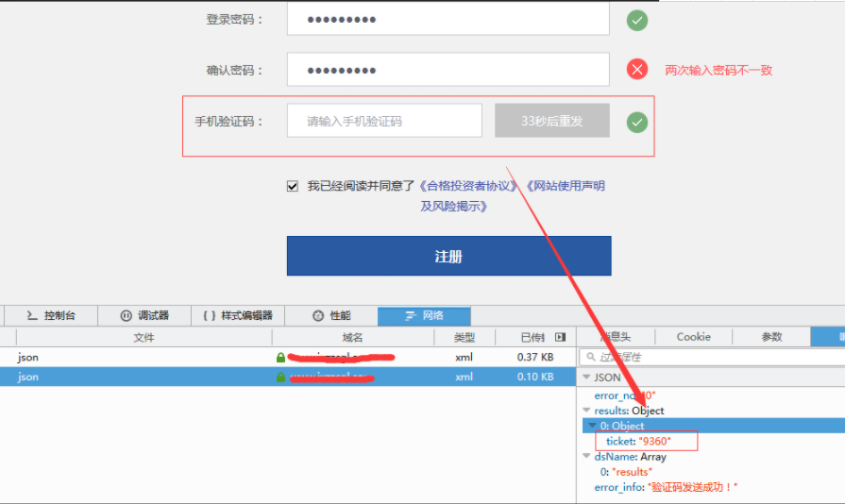Collapse the JSON section
Screen dimensions: 845x504
(587, 378)
